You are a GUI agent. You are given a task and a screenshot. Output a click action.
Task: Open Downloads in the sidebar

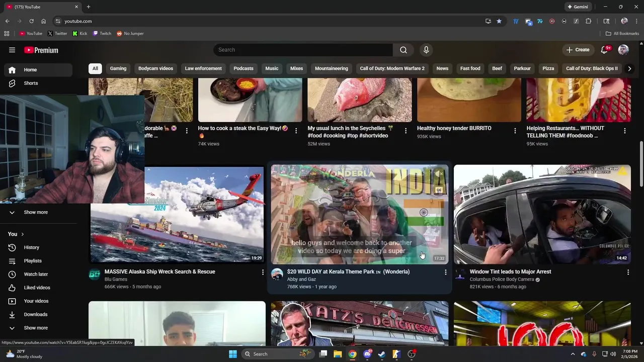pos(38,314)
